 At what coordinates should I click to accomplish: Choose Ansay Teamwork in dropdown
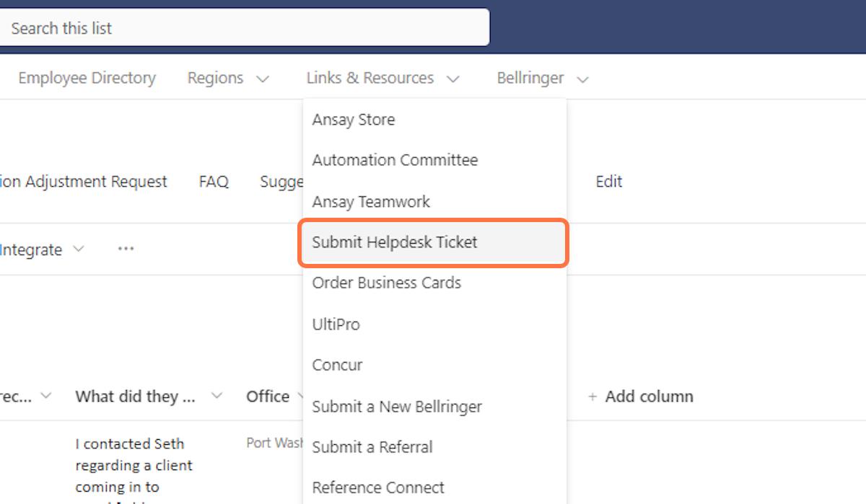click(x=371, y=202)
